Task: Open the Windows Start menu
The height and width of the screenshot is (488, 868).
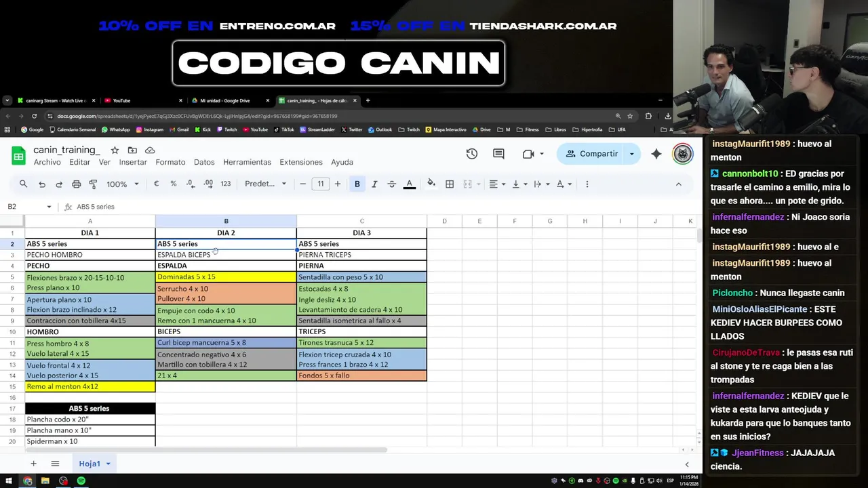Action: point(9,481)
